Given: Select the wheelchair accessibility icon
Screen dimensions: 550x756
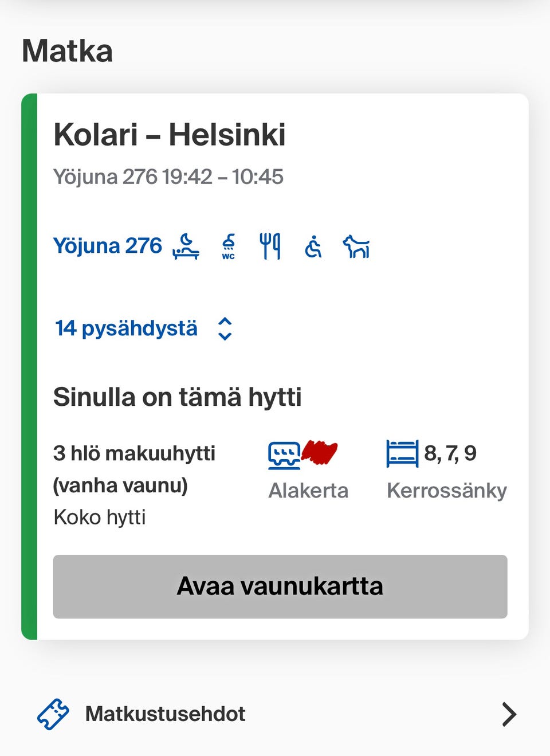Looking at the screenshot, I should [x=313, y=246].
